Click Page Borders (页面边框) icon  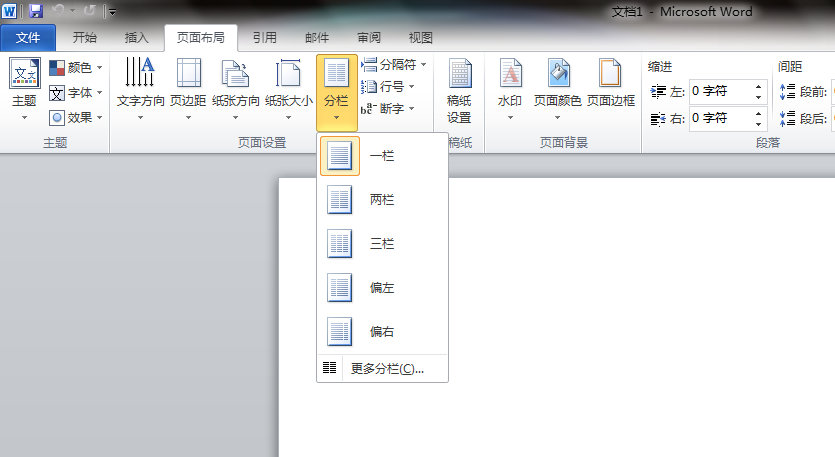(x=610, y=73)
